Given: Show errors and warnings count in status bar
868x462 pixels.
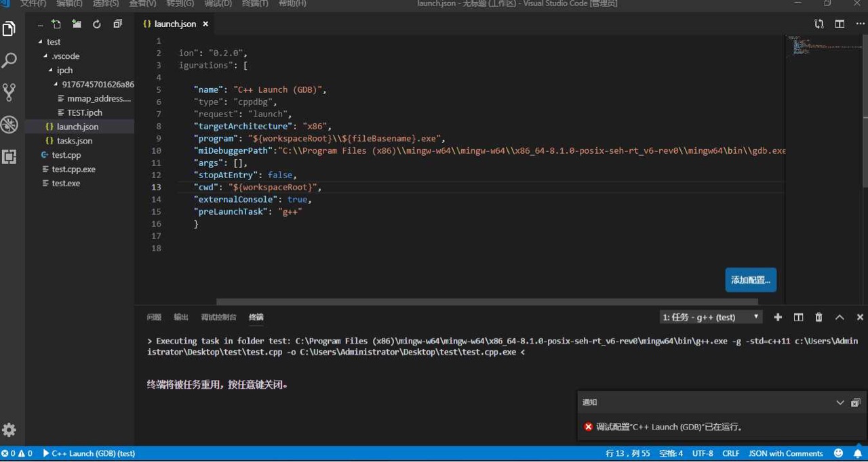Looking at the screenshot, I should pyautogui.click(x=17, y=453).
